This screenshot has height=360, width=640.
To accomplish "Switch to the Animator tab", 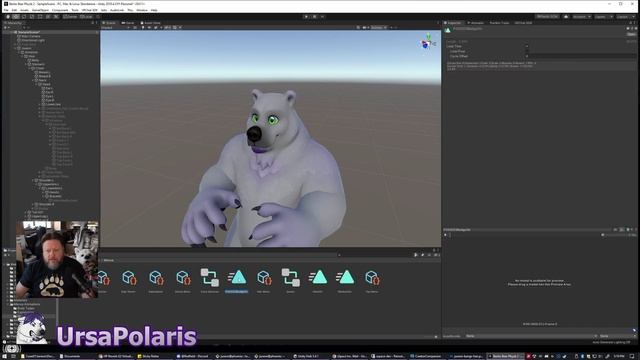I will click(x=476, y=23).
